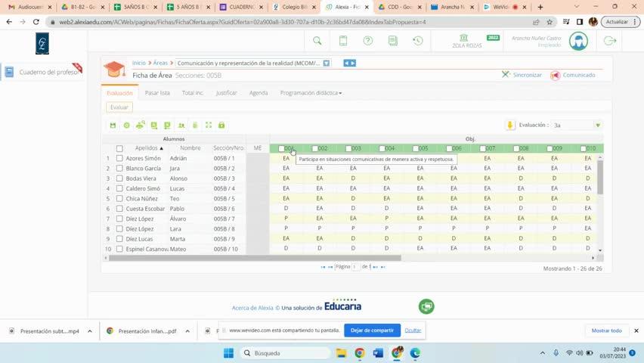Click the Sincronizar link

(522, 75)
